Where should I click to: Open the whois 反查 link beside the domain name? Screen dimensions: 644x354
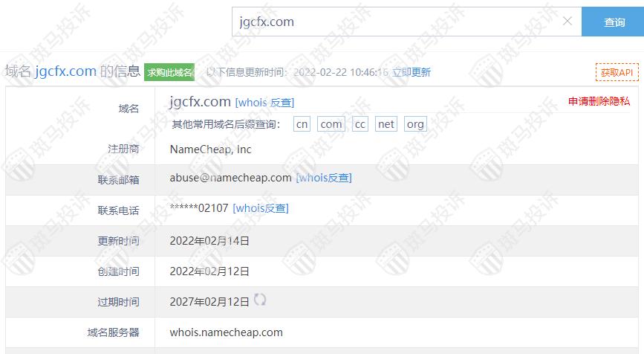click(x=264, y=103)
